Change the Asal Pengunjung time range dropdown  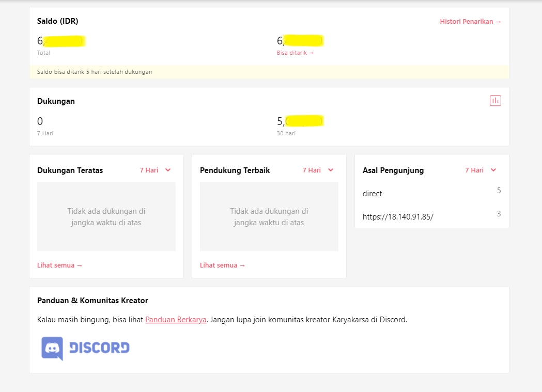481,170
